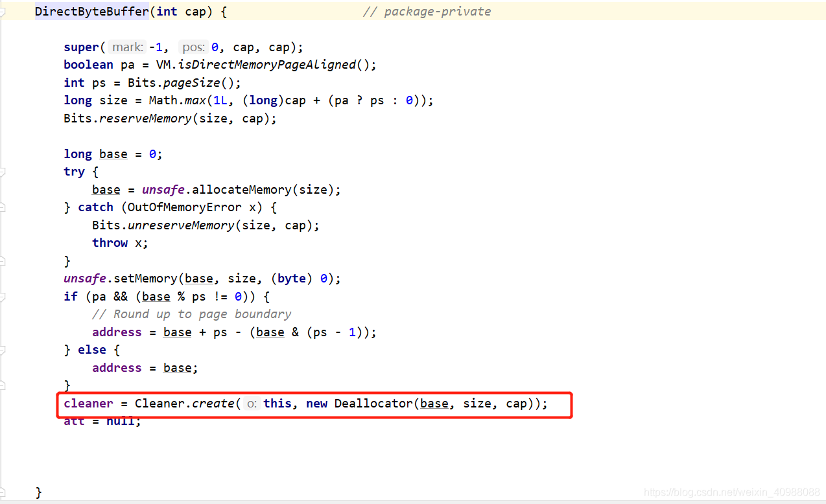Click the '// Round up to page boundary' comment
Screen dimensions: 826x504
(191, 314)
